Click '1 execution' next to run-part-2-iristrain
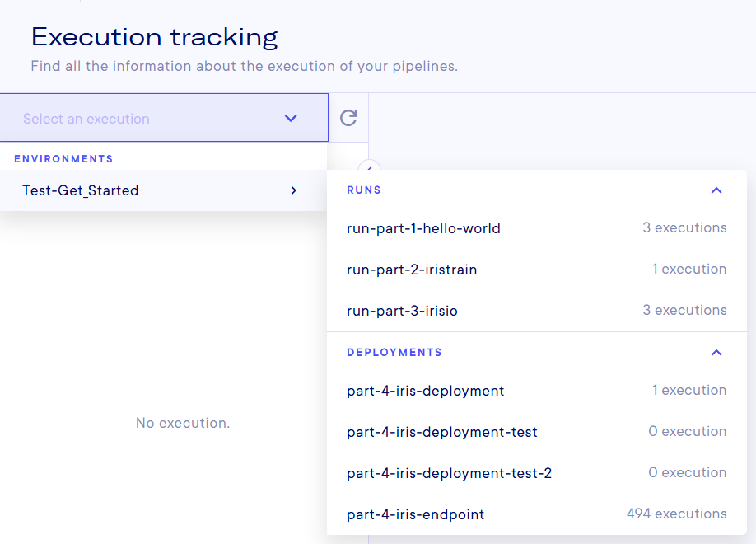Viewport: 756px width, 544px height. coord(689,269)
